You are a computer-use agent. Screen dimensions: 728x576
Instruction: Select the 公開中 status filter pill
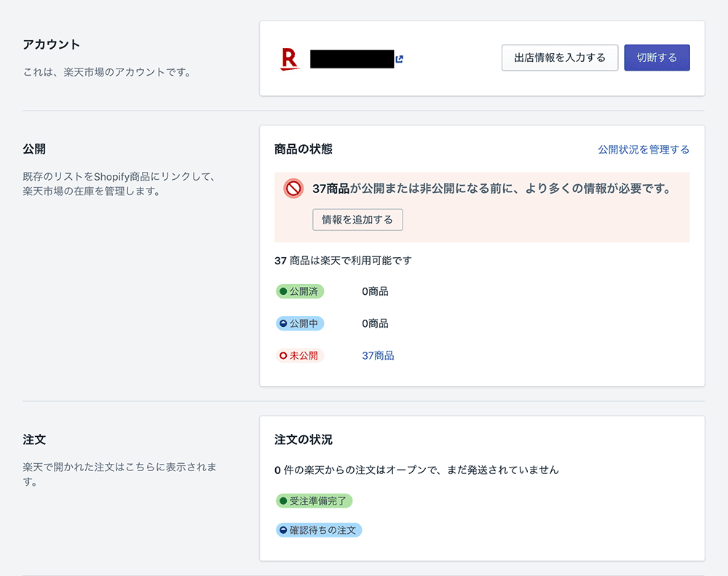coord(300,323)
